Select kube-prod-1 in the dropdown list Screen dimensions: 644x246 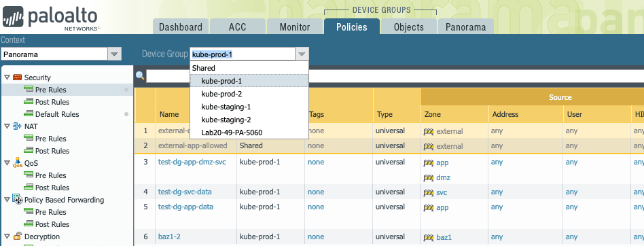(249, 81)
